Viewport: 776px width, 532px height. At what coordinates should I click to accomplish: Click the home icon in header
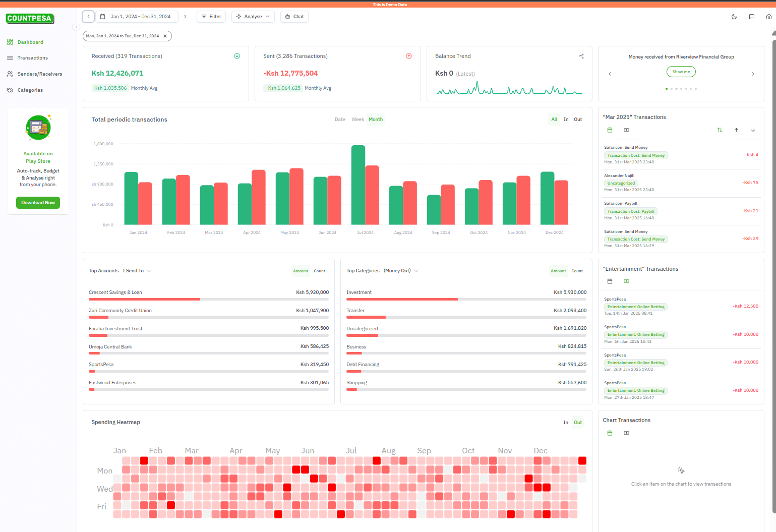(x=768, y=17)
